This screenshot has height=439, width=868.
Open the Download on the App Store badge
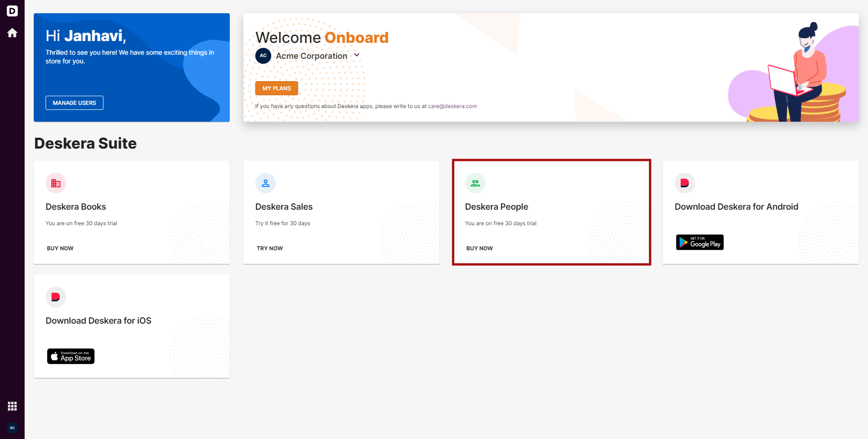(x=71, y=356)
